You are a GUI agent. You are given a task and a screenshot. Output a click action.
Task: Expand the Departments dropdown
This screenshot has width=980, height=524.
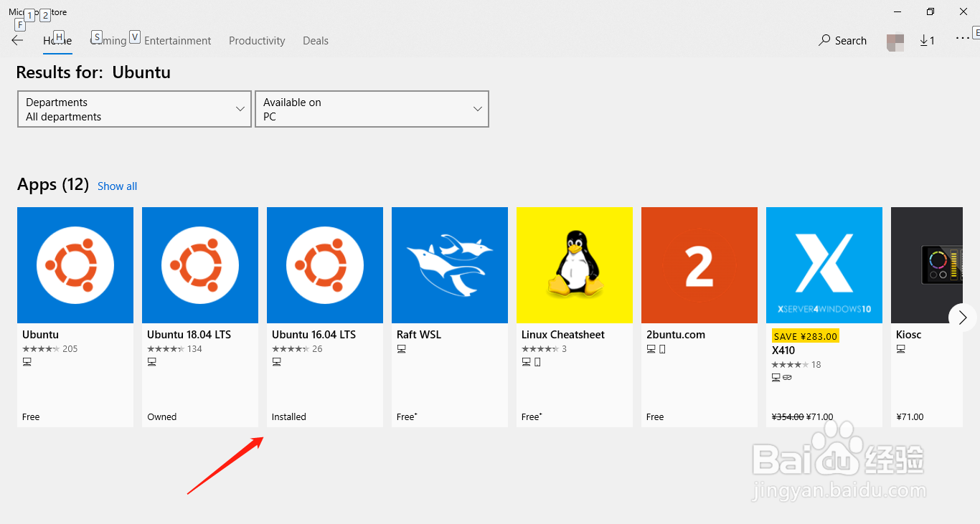click(x=134, y=109)
